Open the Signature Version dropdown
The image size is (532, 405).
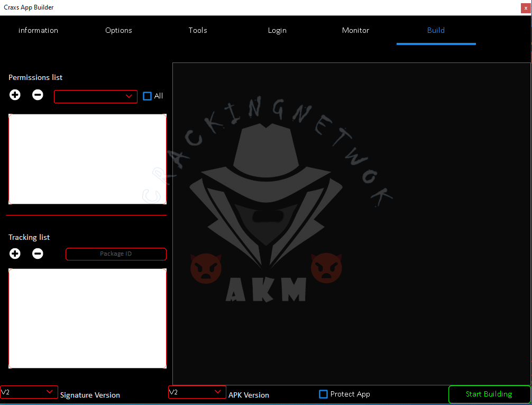(29, 392)
